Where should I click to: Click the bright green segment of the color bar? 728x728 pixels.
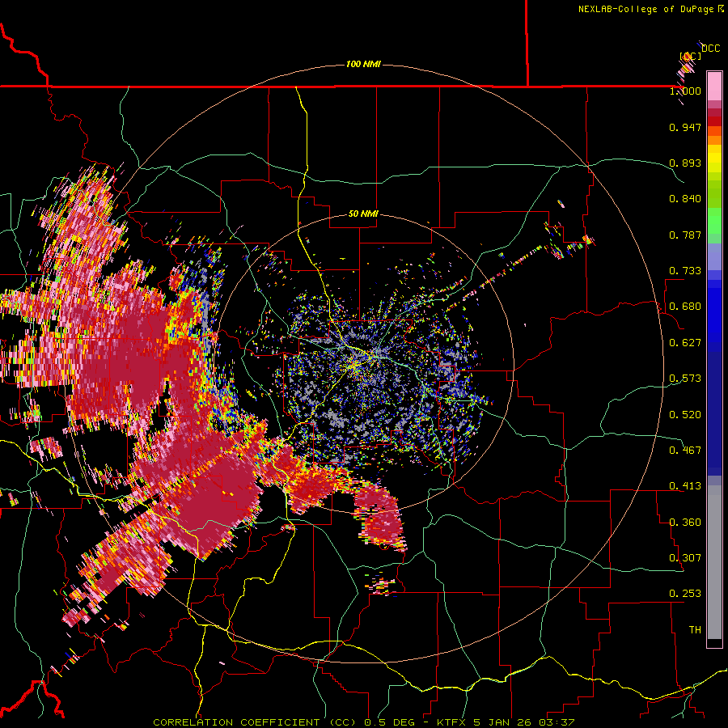[714, 221]
